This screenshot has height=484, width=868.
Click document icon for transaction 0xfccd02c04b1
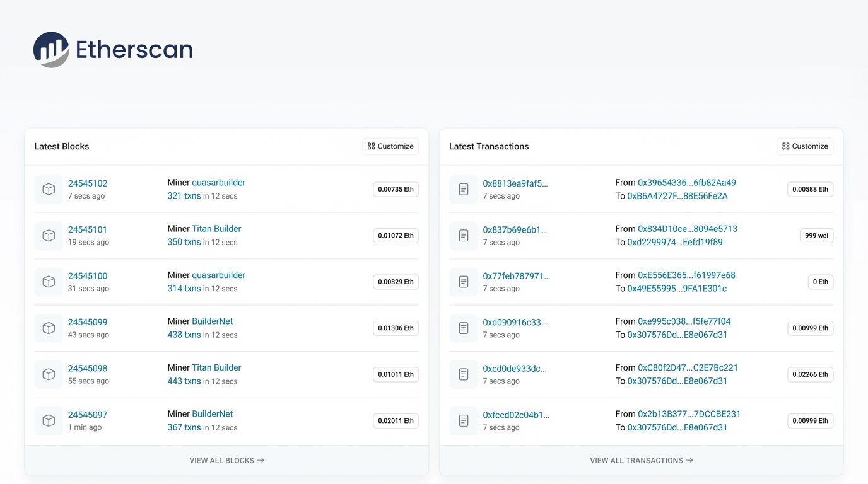click(x=464, y=421)
